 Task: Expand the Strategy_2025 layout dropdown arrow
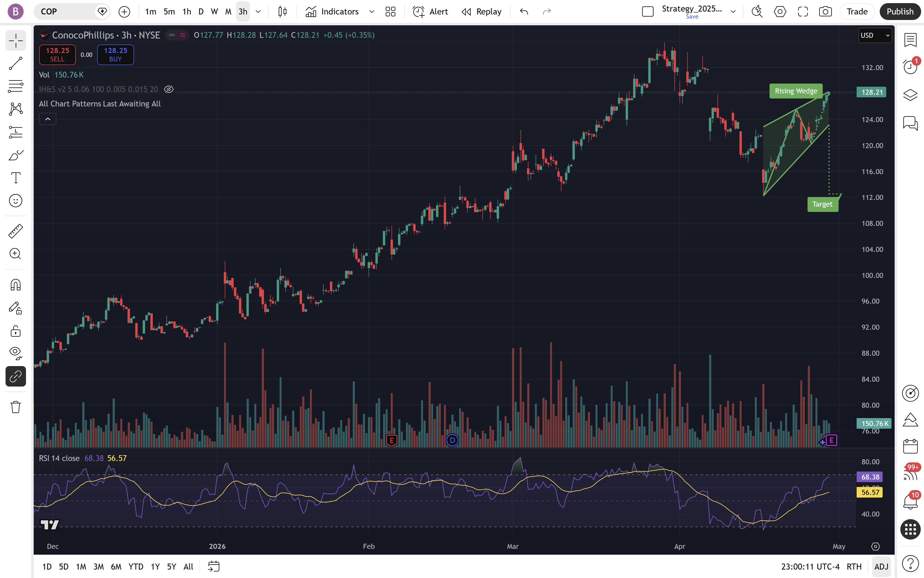point(733,12)
